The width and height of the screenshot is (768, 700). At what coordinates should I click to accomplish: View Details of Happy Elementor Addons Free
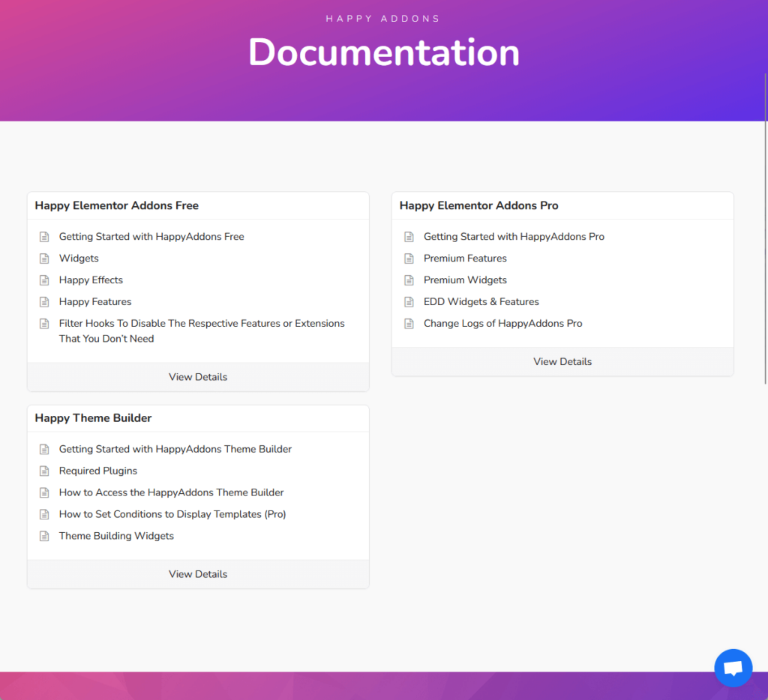198,377
